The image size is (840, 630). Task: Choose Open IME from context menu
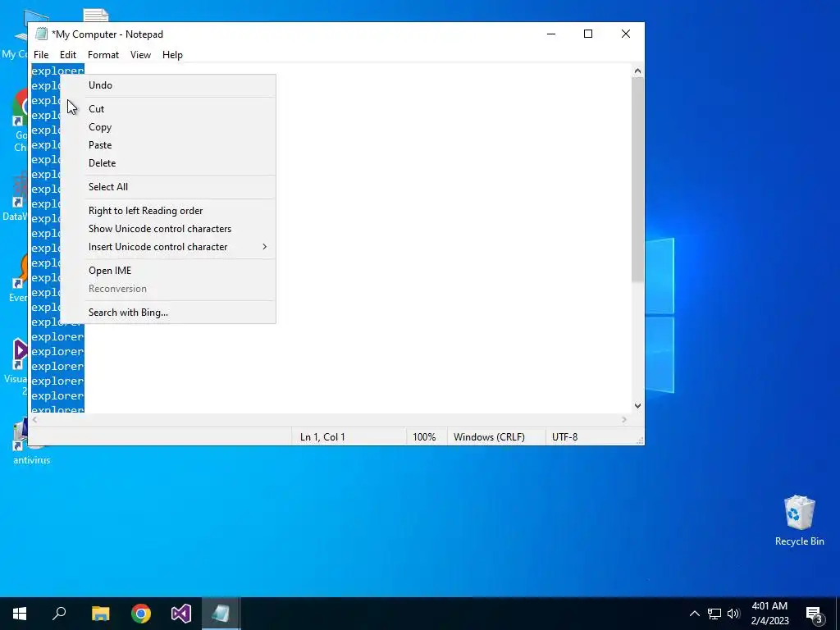pos(167,271)
